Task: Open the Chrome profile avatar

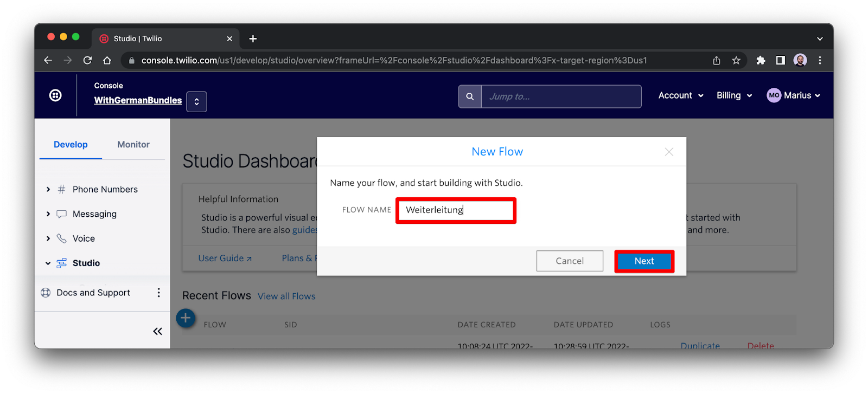Action: [x=800, y=60]
